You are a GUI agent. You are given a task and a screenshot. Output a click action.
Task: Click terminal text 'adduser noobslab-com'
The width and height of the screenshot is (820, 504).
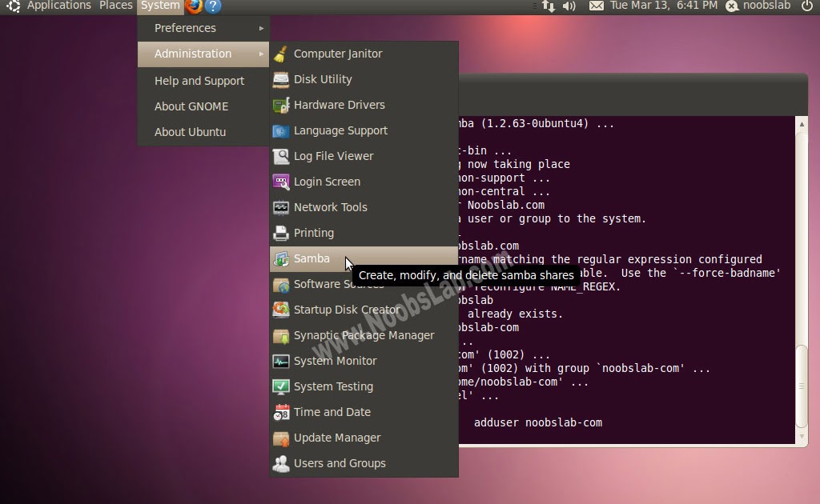[x=538, y=422]
